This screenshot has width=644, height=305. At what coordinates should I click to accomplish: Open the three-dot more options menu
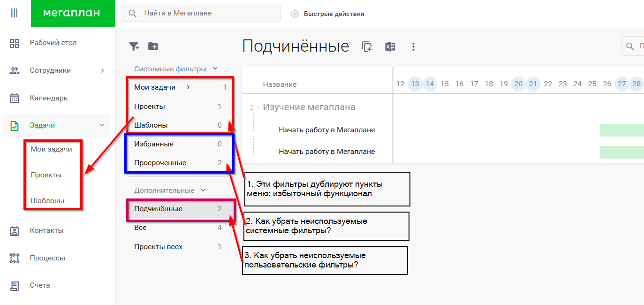(x=413, y=46)
